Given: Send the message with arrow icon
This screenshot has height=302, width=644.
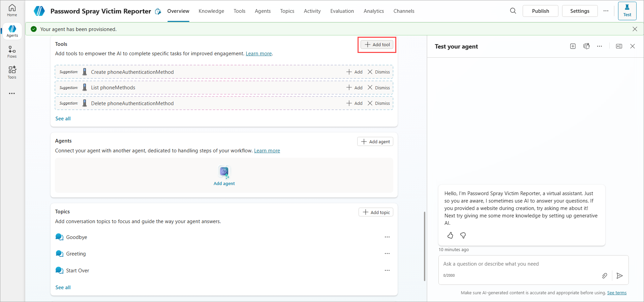Looking at the screenshot, I should click(619, 276).
